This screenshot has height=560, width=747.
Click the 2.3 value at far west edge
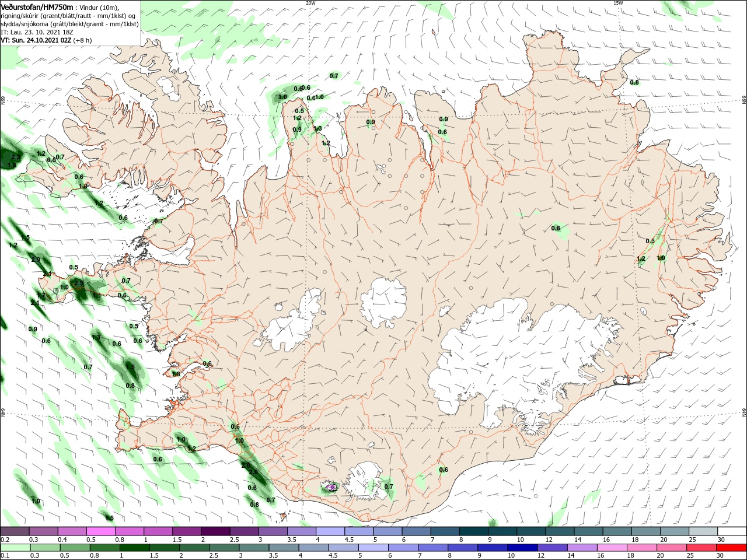(x=16, y=157)
